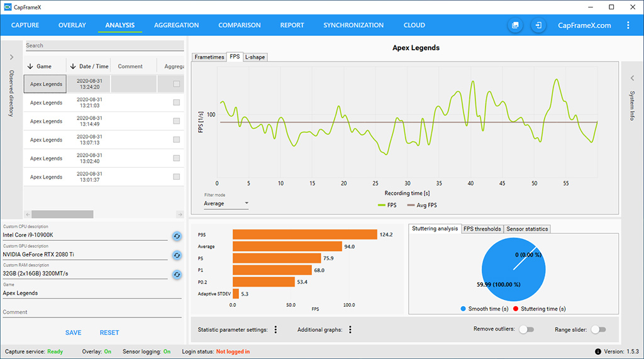Click the Search input field
The height and width of the screenshot is (359, 644).
click(104, 46)
